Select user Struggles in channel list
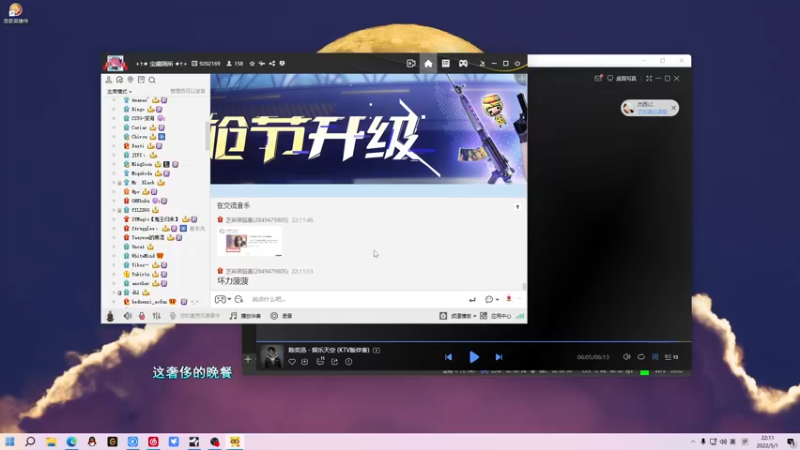Screen dimensions: 800x450 [x=144, y=229]
